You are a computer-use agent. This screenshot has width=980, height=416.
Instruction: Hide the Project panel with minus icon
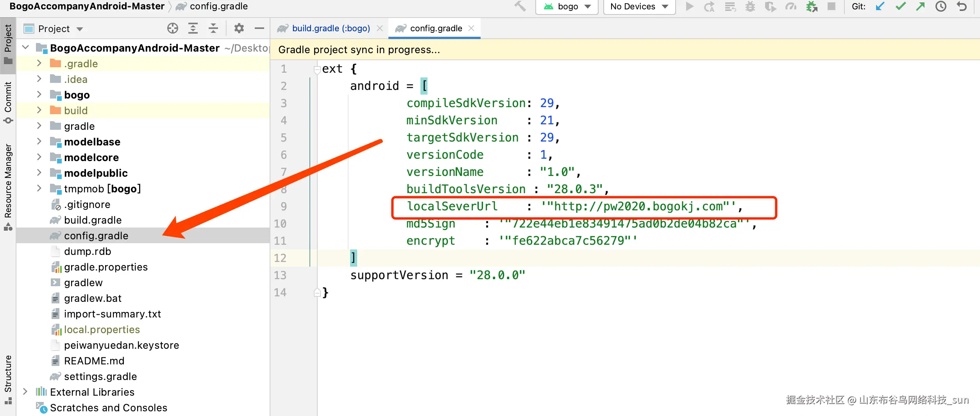pyautogui.click(x=259, y=28)
